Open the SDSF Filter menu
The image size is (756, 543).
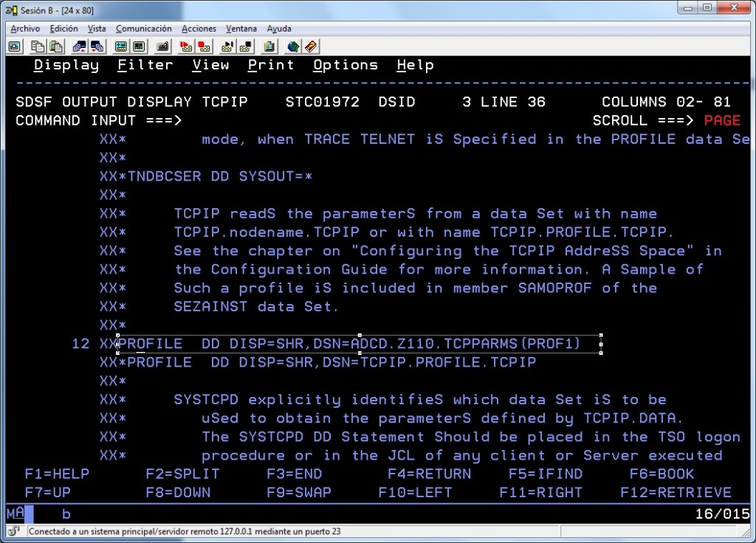pos(145,65)
